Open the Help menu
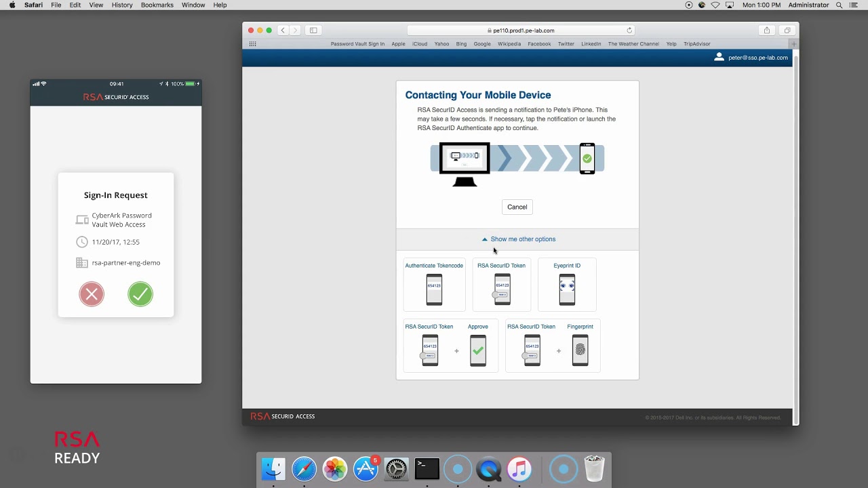The width and height of the screenshot is (868, 488). (x=220, y=5)
